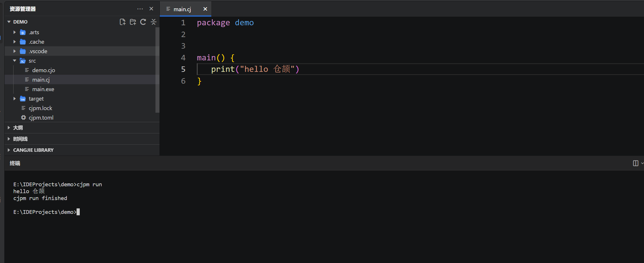The width and height of the screenshot is (644, 263).
Task: Expand the 大纲 outline section
Action: tap(9, 128)
